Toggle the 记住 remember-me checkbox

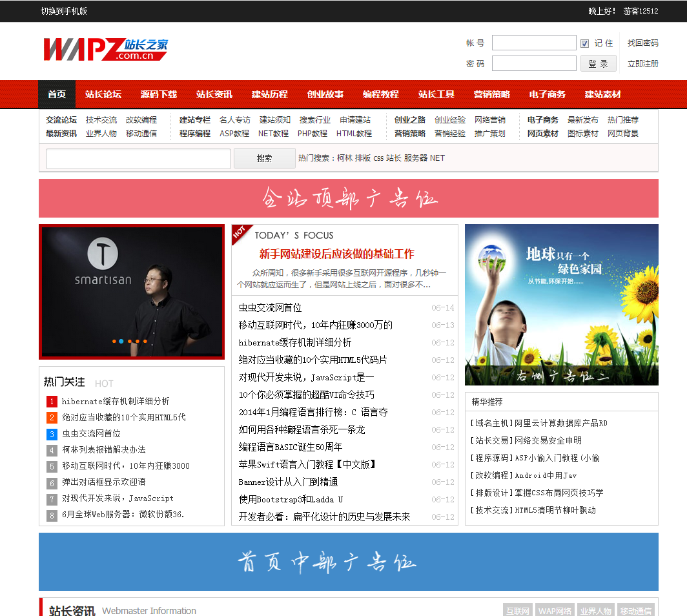(584, 43)
